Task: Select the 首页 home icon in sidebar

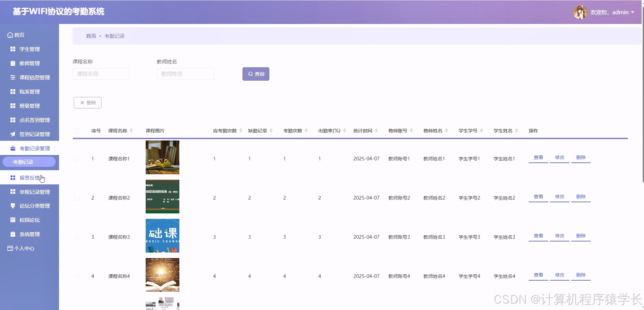Action: [x=9, y=35]
